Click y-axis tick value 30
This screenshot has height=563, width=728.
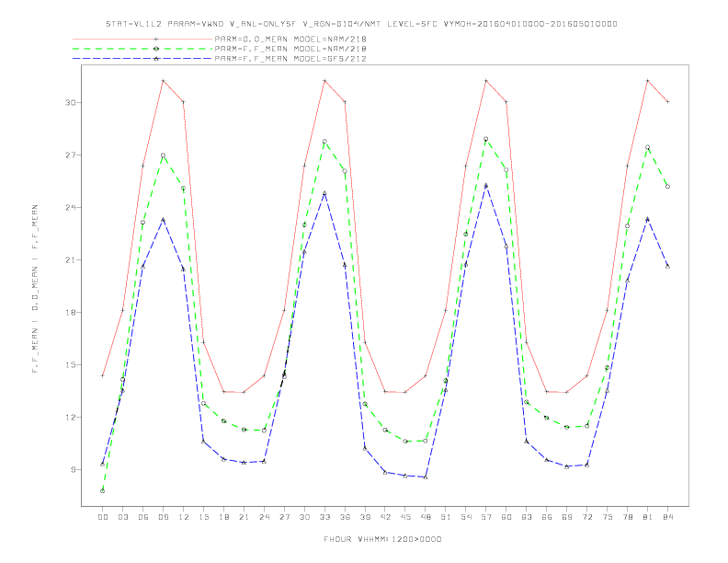71,103
